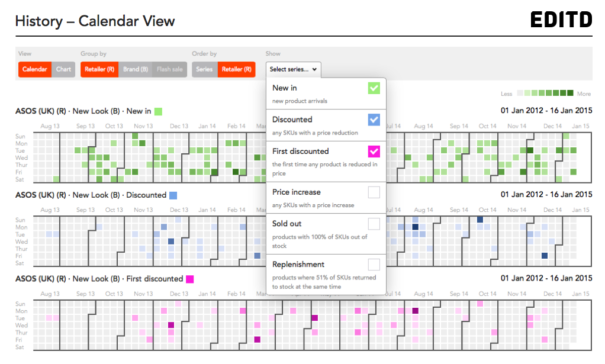Viewport: 605px width, 364px height.
Task: Click the green intensity legend scale
Action: click(545, 93)
